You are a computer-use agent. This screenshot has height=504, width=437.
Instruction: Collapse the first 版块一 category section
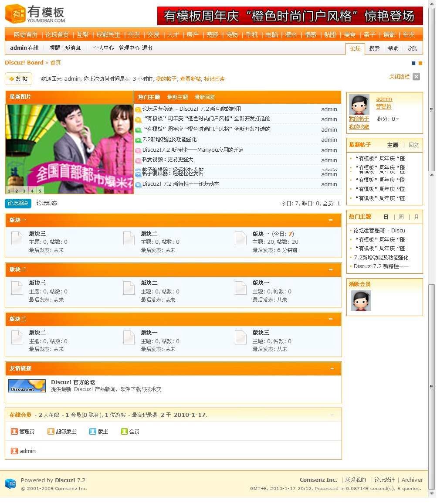click(x=331, y=220)
